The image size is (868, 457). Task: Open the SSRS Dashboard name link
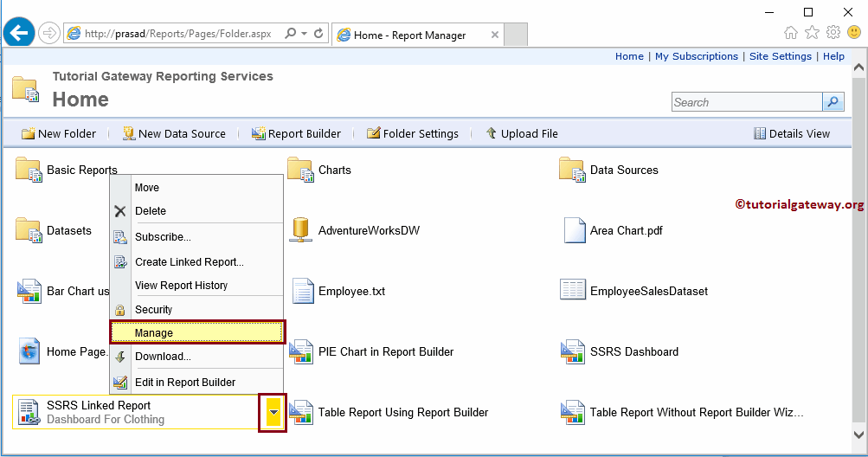pyautogui.click(x=633, y=351)
